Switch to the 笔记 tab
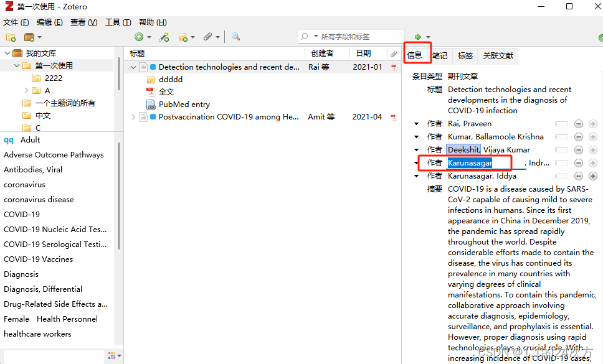The width and height of the screenshot is (603, 364). (440, 55)
